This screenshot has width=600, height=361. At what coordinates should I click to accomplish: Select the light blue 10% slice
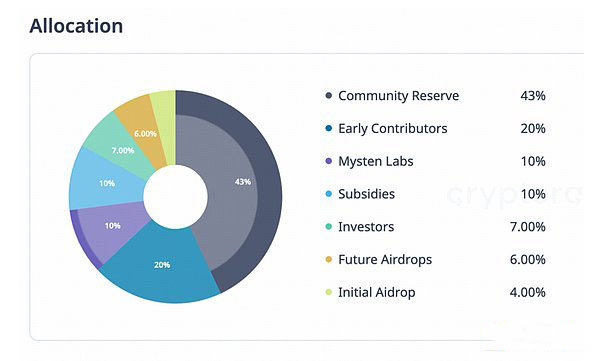tap(109, 180)
